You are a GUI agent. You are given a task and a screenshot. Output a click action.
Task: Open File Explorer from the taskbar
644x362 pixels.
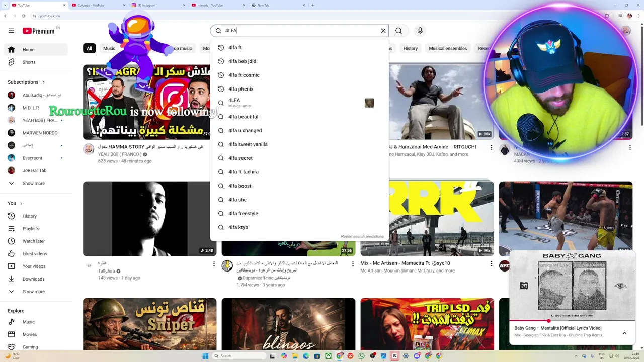(x=295, y=356)
